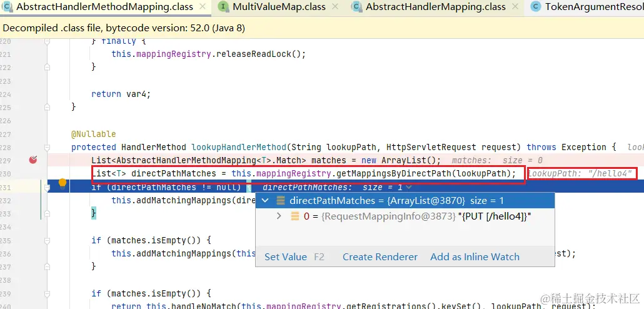The height and width of the screenshot is (309, 644).
Task: Click lookupHandlerMethod method name
Action: pyautogui.click(x=239, y=147)
